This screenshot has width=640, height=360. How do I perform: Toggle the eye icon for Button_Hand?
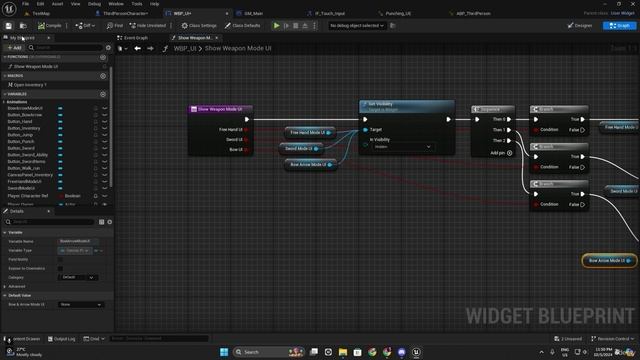[x=104, y=122]
